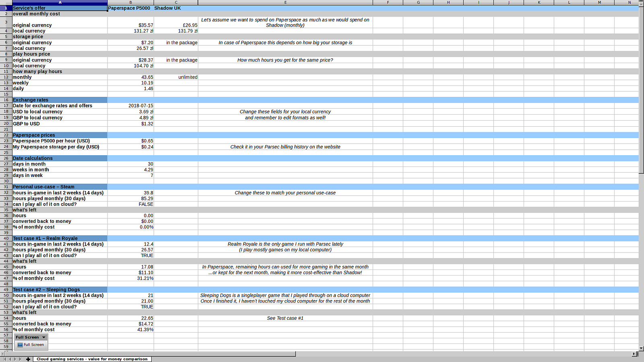The width and height of the screenshot is (644, 362).
Task: Click the date cell '2018-07-15'
Action: (x=130, y=106)
